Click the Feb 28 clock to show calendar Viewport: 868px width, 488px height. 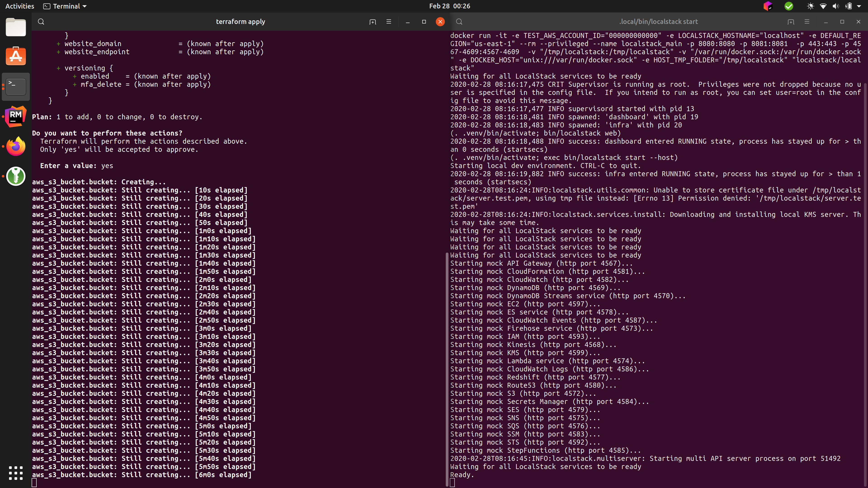pos(450,6)
